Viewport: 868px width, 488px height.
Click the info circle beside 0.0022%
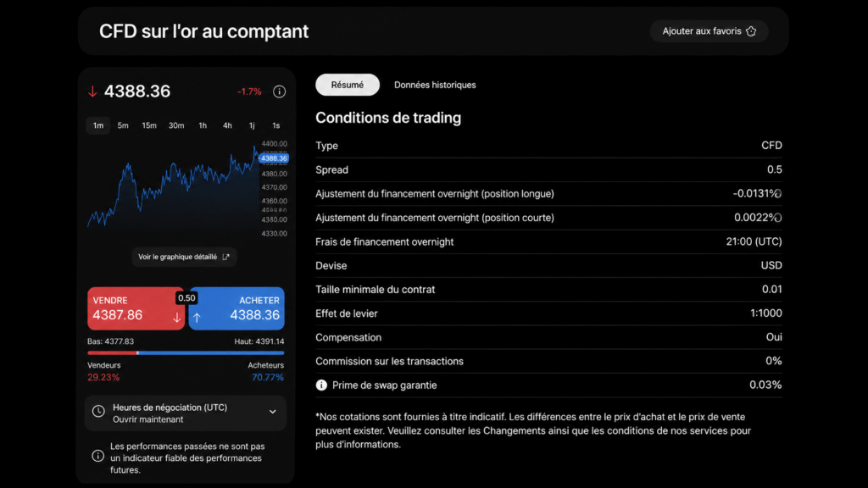(778, 218)
